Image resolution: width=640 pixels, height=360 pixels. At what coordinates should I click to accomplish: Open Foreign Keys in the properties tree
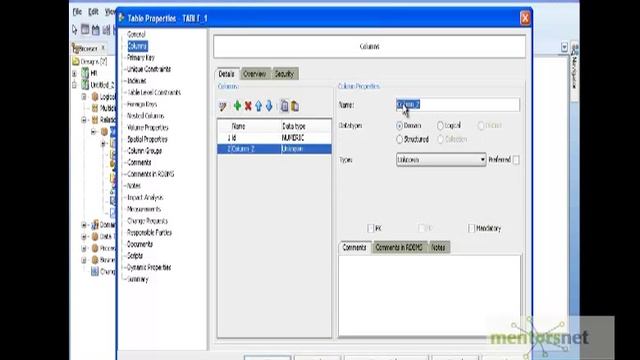pos(142,104)
